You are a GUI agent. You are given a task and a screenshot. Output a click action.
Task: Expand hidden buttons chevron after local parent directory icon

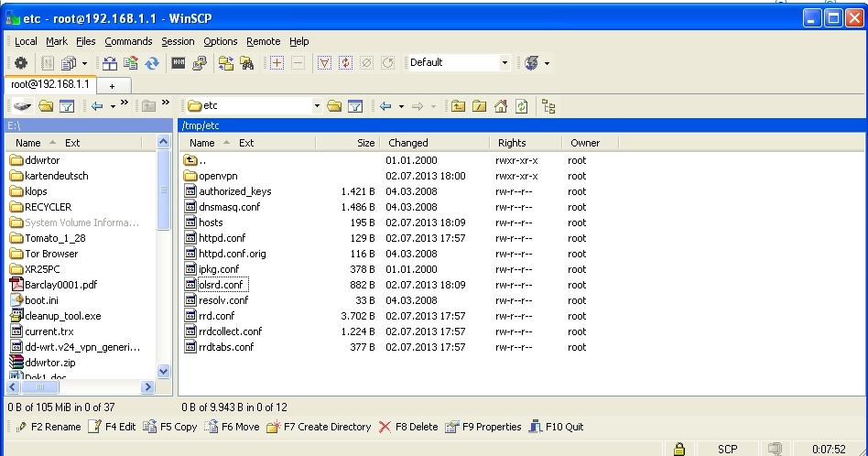click(x=166, y=103)
